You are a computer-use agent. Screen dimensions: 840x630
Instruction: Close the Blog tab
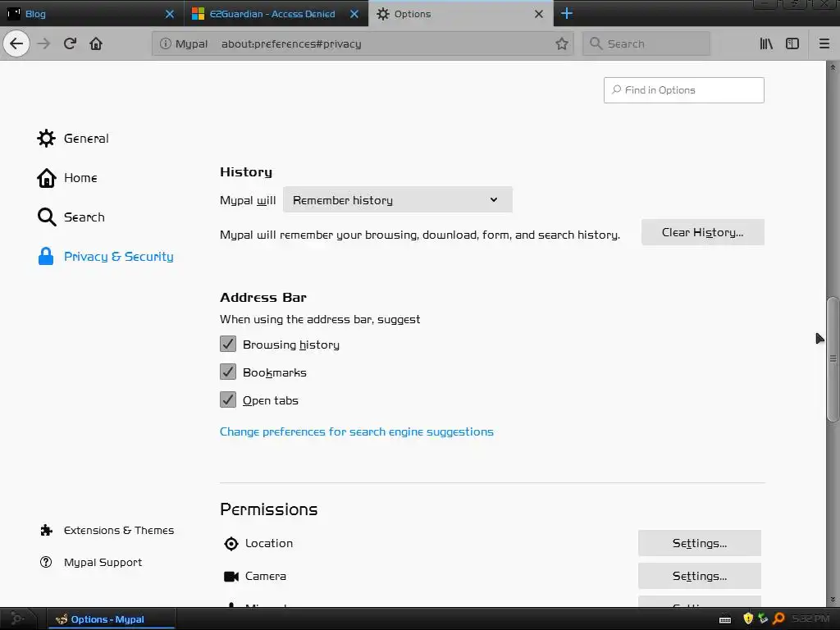[169, 14]
